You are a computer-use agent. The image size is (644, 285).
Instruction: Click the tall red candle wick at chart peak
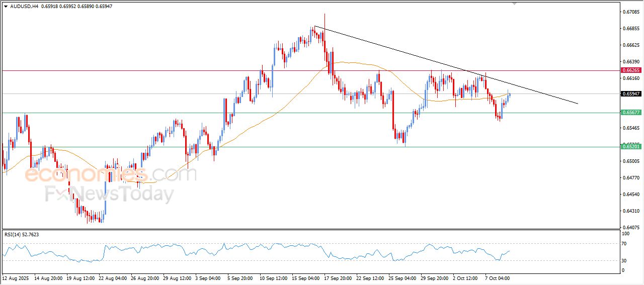[x=325, y=20]
